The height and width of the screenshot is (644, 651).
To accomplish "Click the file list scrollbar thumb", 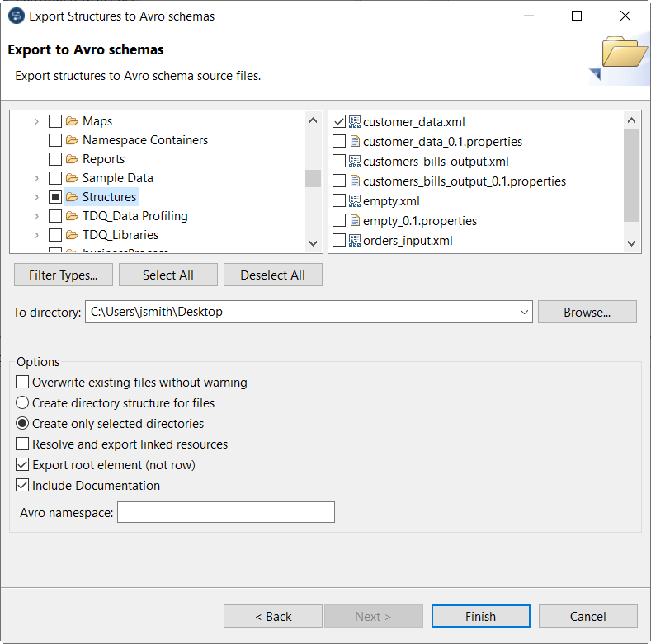I will tap(632, 175).
